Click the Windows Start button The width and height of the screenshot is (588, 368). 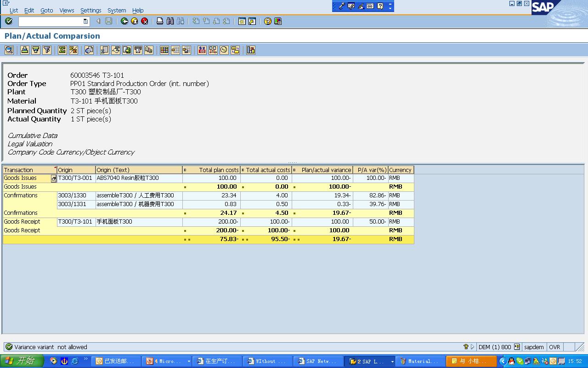click(x=22, y=361)
